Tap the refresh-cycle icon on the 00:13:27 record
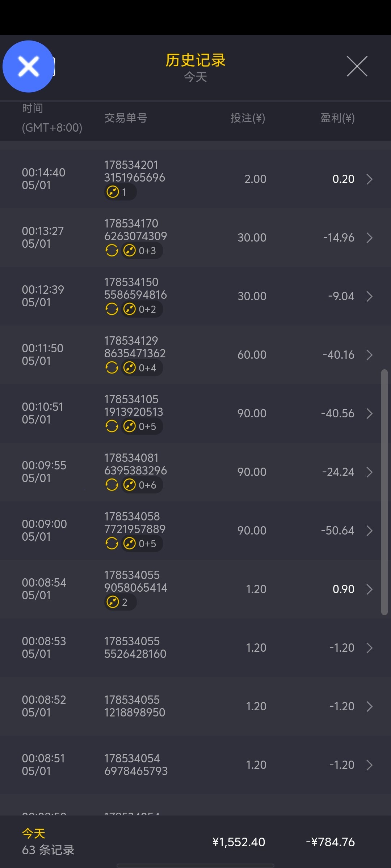Screen dimensions: 391x868 coord(112,250)
